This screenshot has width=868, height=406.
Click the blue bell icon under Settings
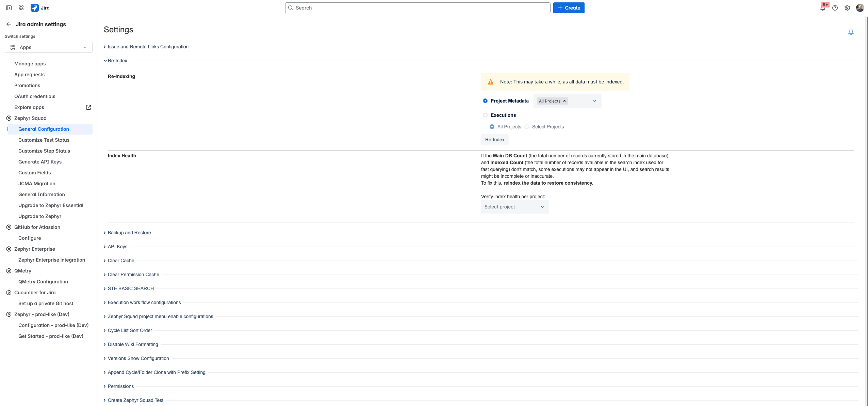(851, 32)
